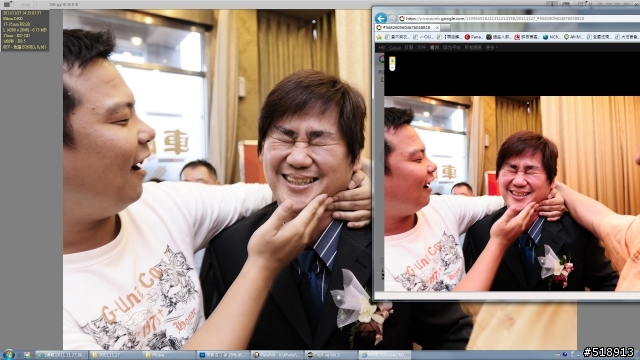Image resolution: width=640 pixels, height=360 pixels.
Task: Switch to the Photoshop taskbar button
Action: click(x=222, y=355)
